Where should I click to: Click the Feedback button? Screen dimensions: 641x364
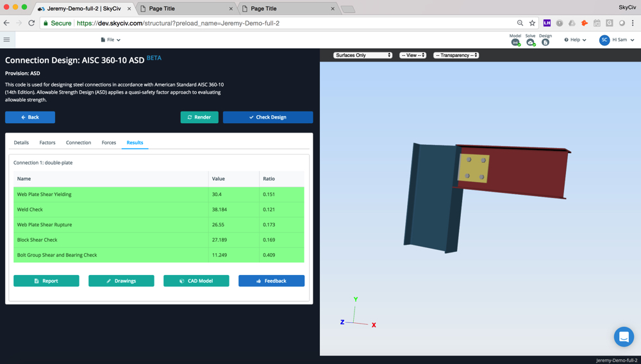pyautogui.click(x=271, y=281)
